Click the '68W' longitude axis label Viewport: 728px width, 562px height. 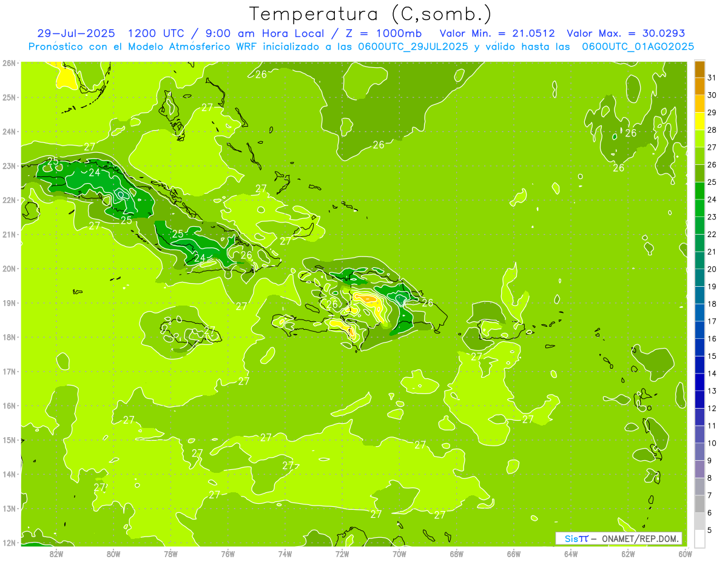point(457,554)
